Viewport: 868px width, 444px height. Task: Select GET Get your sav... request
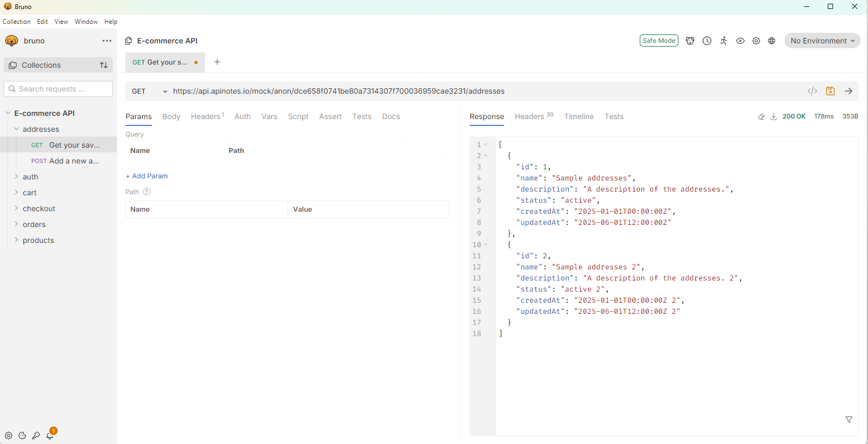click(x=58, y=145)
